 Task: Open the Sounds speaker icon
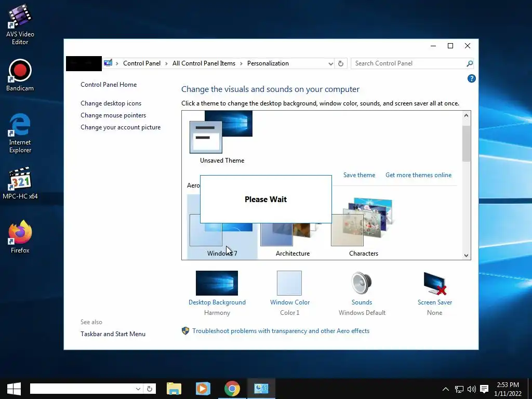pyautogui.click(x=362, y=284)
